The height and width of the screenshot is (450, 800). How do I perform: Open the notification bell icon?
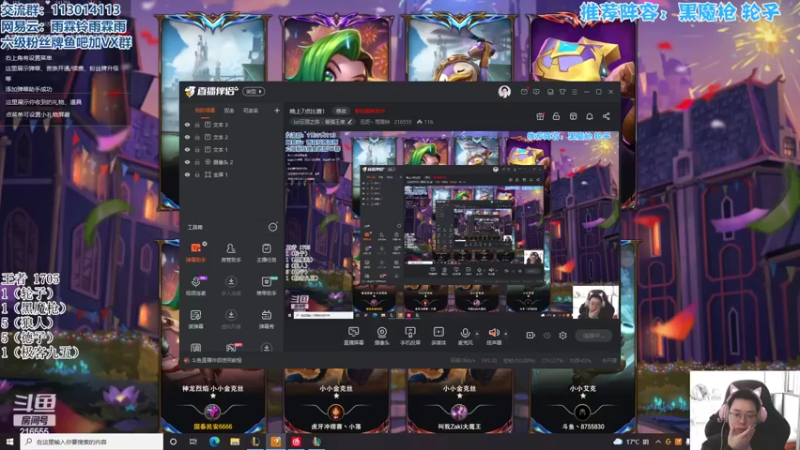click(589, 116)
